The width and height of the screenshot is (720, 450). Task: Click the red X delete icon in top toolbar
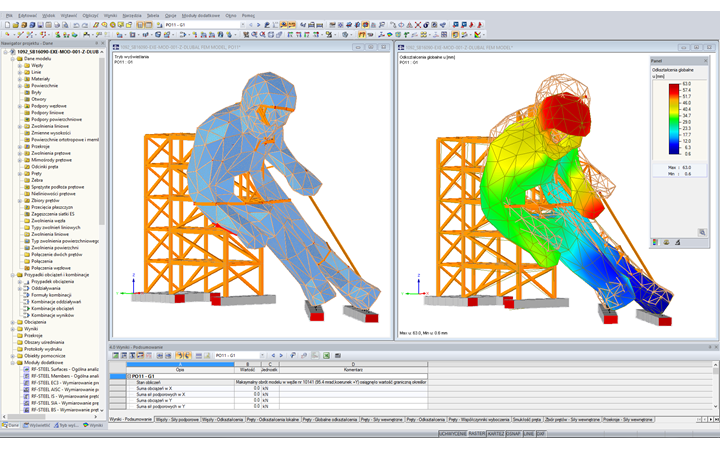pos(418,25)
